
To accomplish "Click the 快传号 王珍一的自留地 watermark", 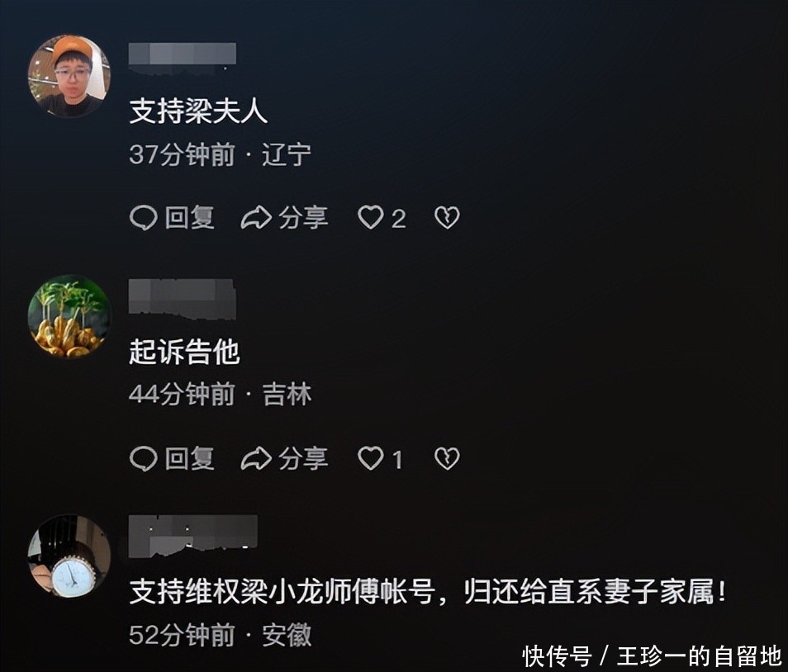I will [x=652, y=656].
